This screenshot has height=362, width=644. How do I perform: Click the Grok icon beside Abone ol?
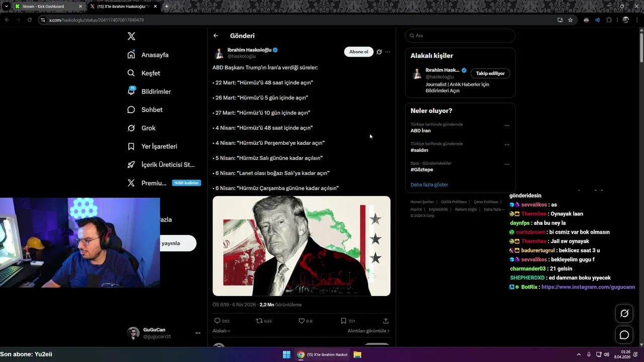pos(379,52)
